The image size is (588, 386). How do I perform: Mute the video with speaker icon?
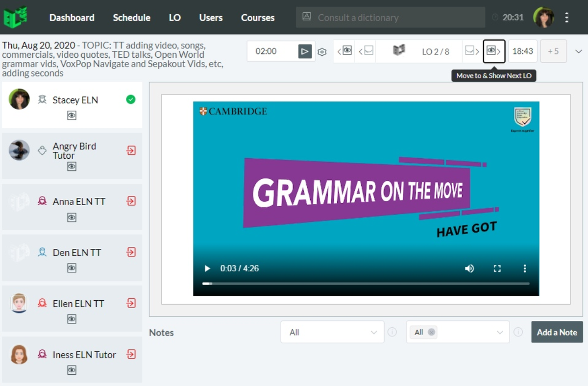point(469,268)
